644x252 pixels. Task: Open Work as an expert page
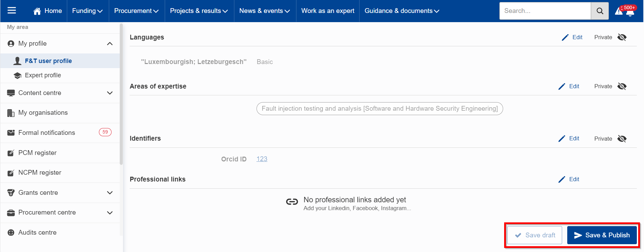click(x=328, y=11)
